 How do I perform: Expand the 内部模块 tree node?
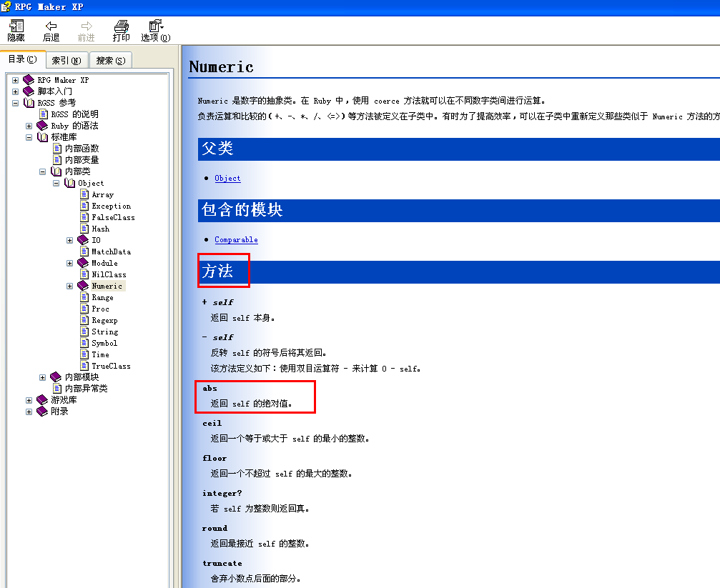(x=42, y=377)
